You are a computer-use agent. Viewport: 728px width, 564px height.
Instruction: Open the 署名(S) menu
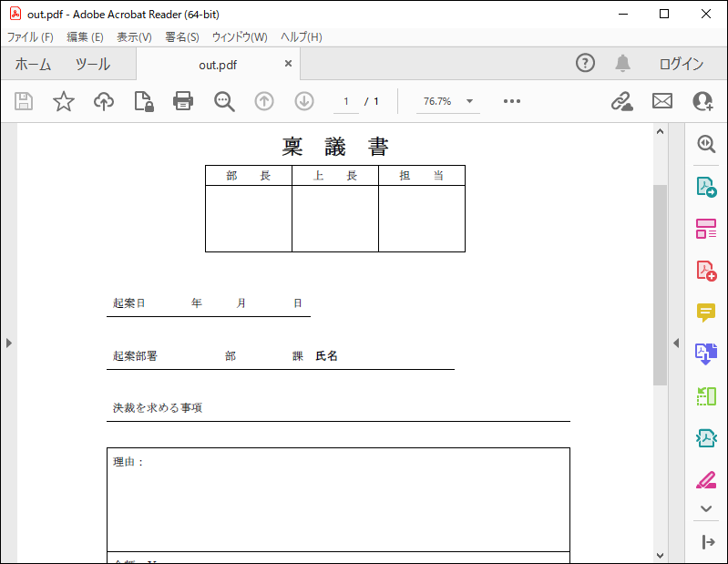tap(182, 37)
